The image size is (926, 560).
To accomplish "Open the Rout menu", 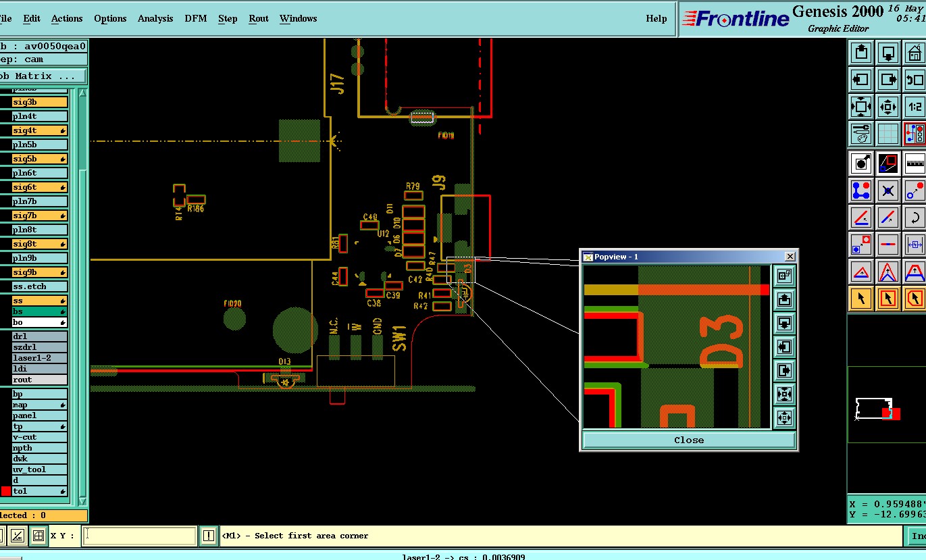I will click(x=259, y=18).
